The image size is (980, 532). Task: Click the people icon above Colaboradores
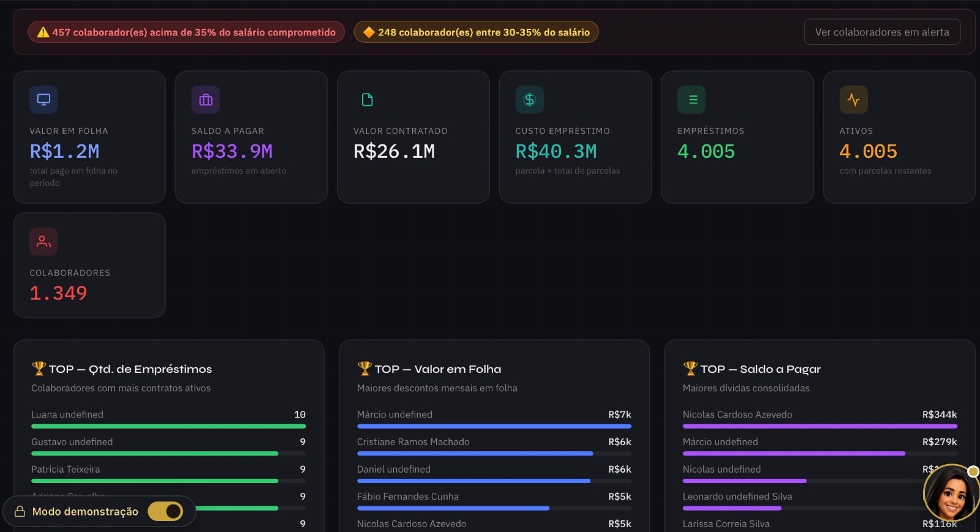coord(43,241)
